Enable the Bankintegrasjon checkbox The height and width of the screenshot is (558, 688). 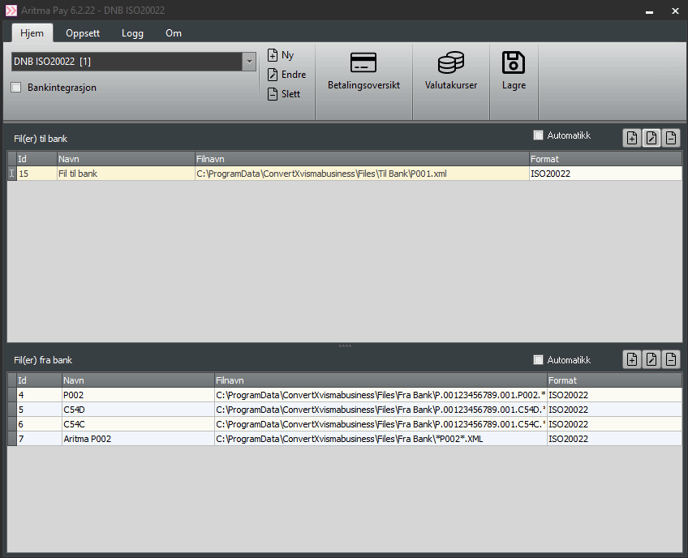(x=16, y=88)
